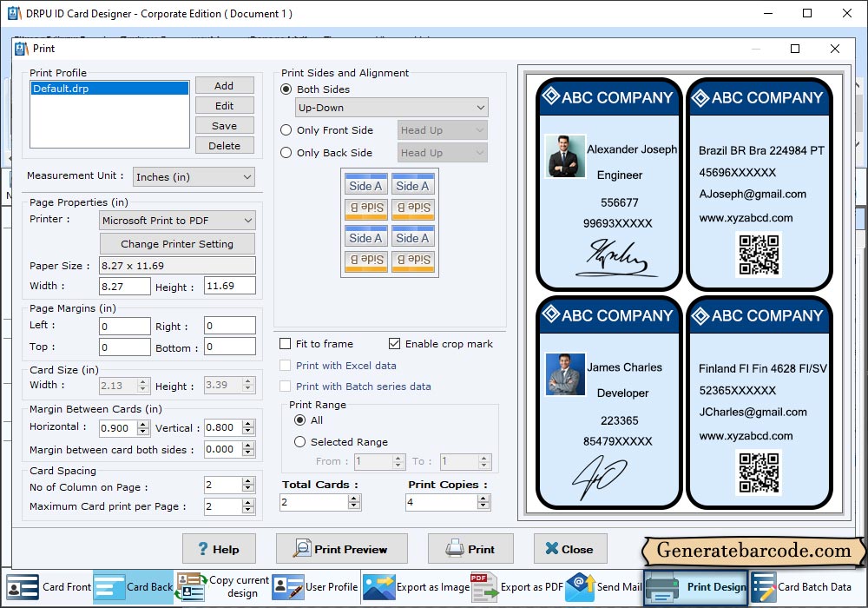This screenshot has width=868, height=608.
Task: Click the Paper Size field
Action: pyautogui.click(x=177, y=265)
